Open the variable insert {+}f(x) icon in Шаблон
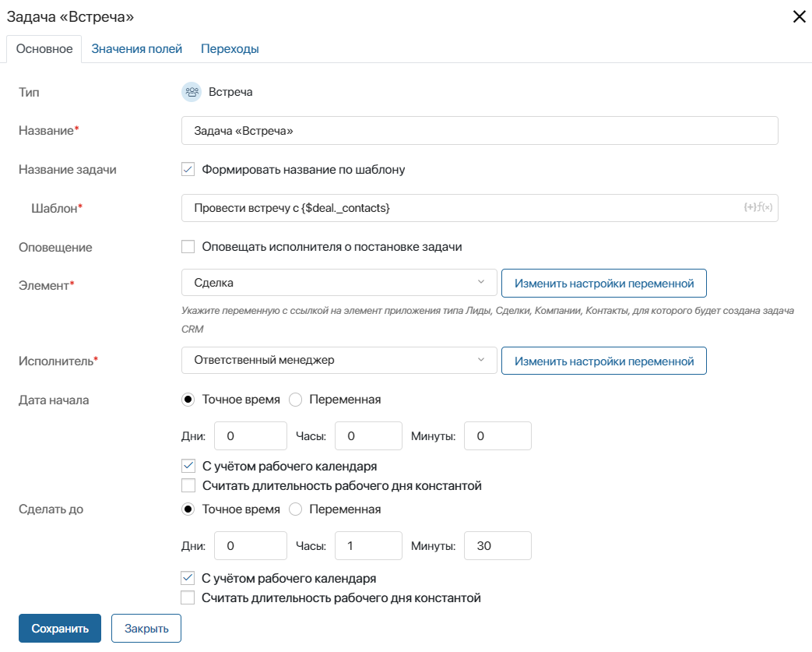 (x=758, y=207)
